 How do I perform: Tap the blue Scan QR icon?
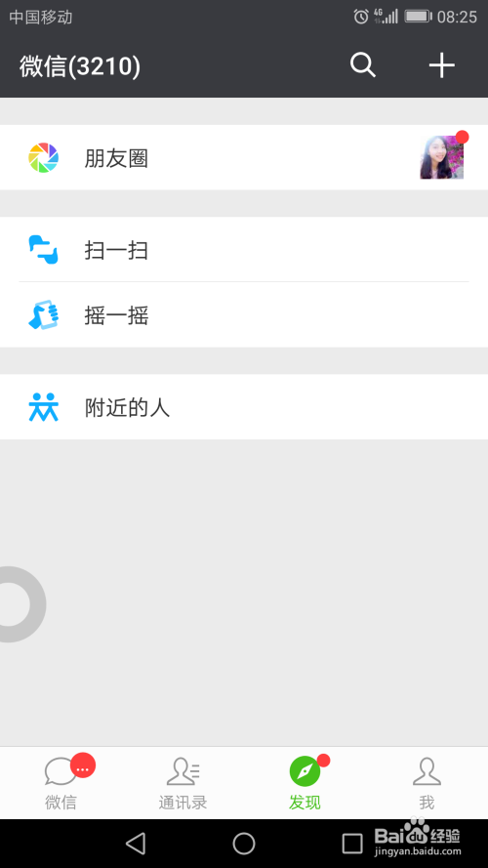[x=43, y=250]
